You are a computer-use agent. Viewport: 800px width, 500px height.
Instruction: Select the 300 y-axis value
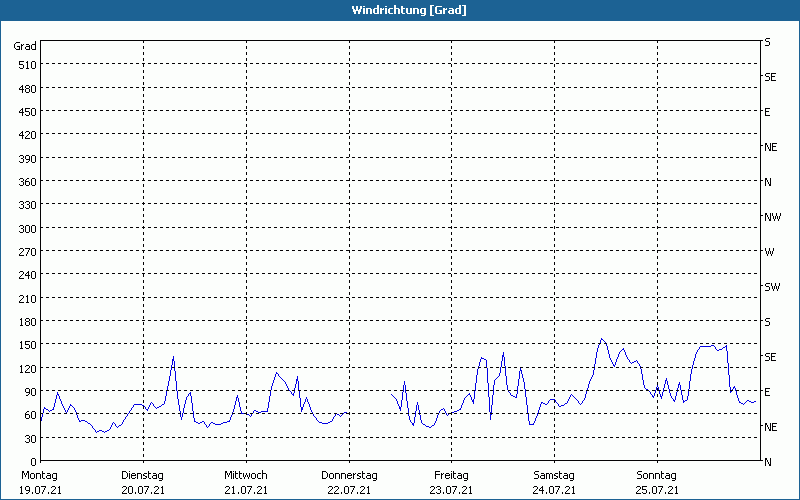pyautogui.click(x=28, y=229)
